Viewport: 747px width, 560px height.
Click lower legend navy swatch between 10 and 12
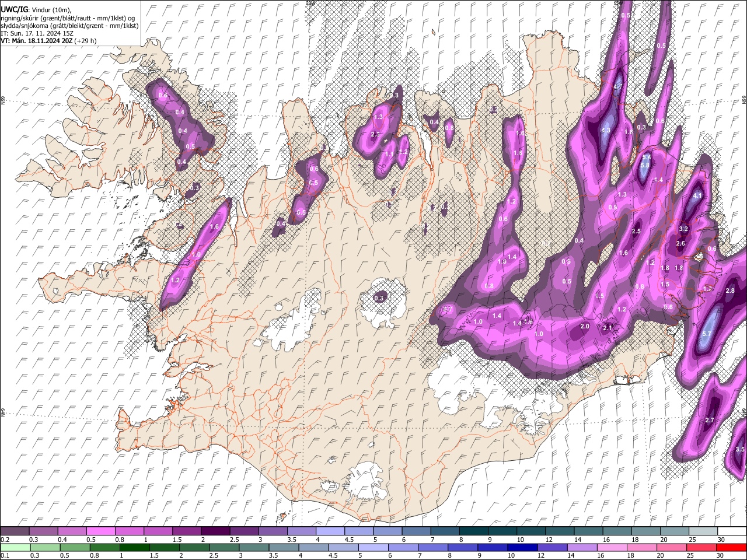(x=521, y=547)
